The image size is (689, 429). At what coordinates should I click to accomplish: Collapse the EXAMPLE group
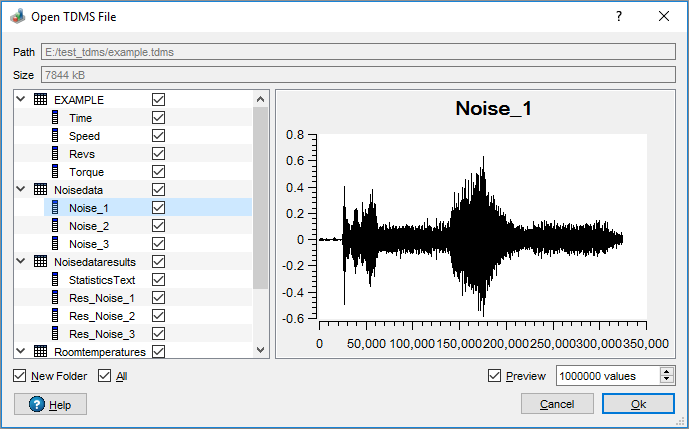[x=20, y=100]
